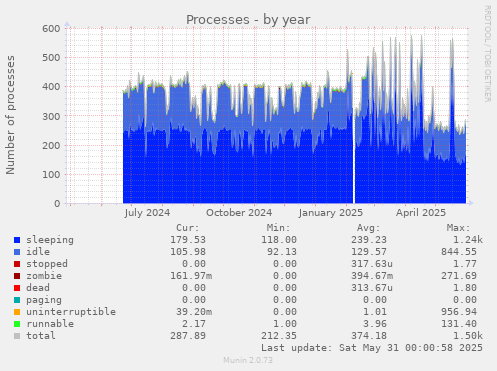Image resolution: width=497 pixels, height=371 pixels.
Task: Click zombie current value 161.97m
Action: (191, 276)
